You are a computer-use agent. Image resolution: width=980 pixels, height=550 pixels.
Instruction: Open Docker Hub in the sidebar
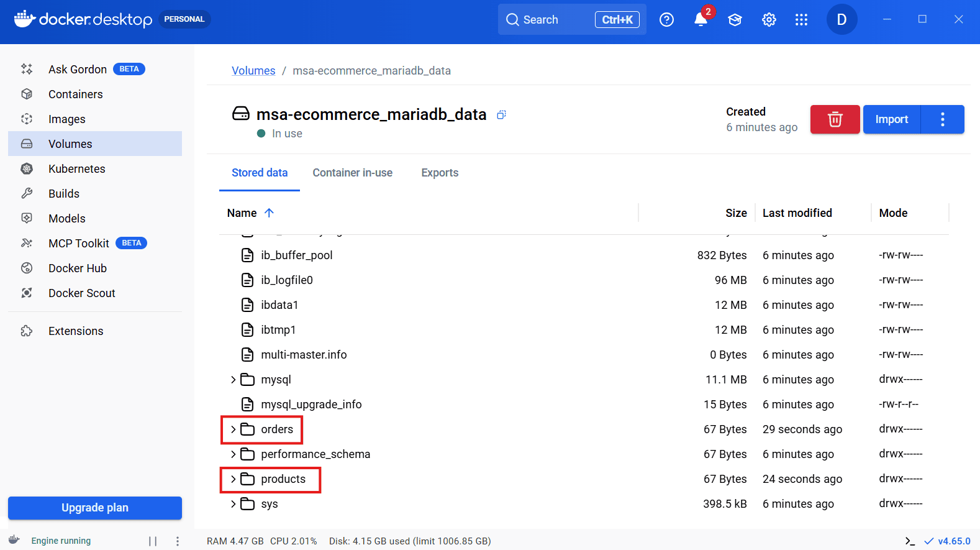click(x=95, y=268)
